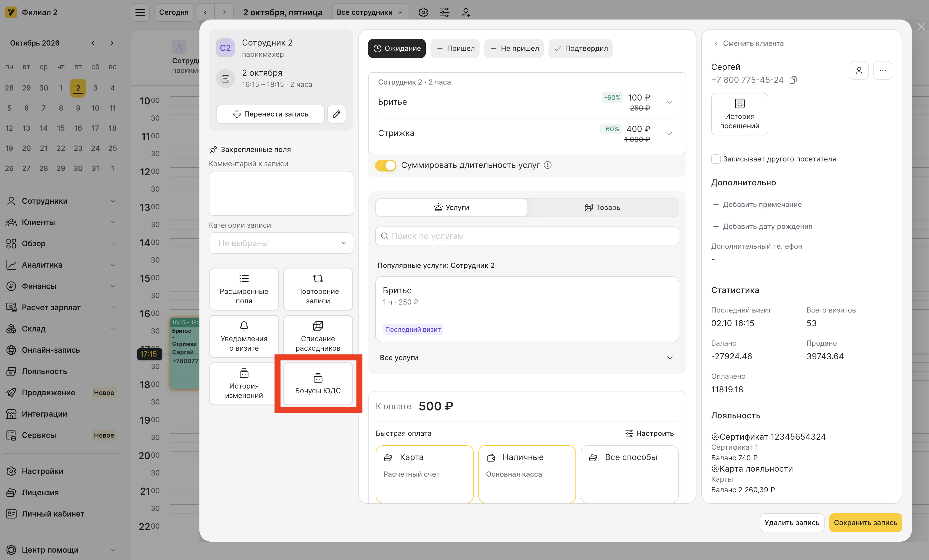929x560 pixels.
Task: Show info icon for Суммировать длительность услуг
Action: click(x=548, y=165)
